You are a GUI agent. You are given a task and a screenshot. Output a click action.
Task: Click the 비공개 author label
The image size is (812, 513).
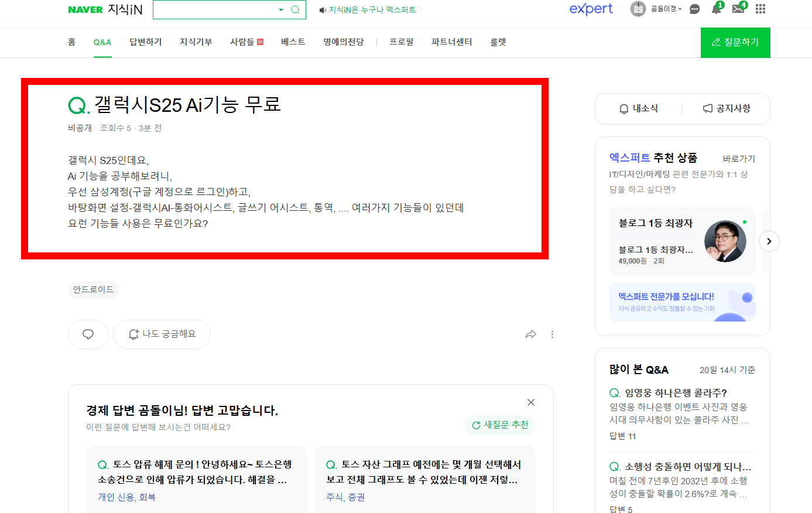(x=80, y=128)
